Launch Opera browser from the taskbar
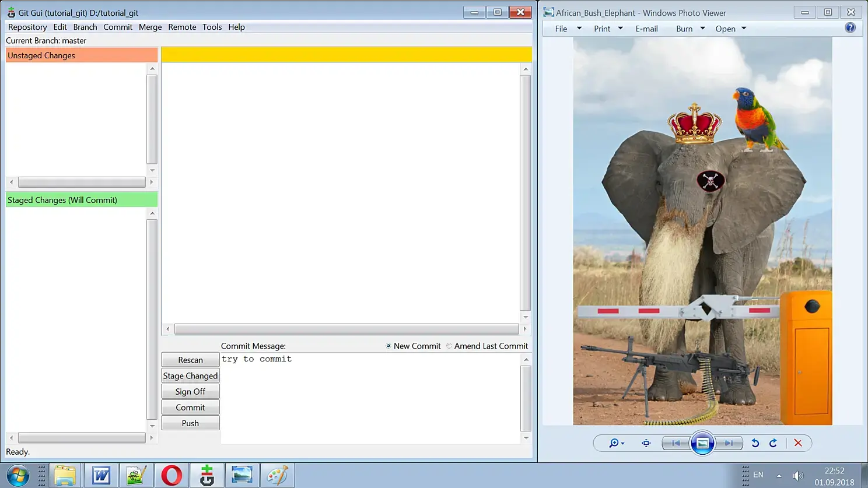This screenshot has width=868, height=488. tap(171, 475)
